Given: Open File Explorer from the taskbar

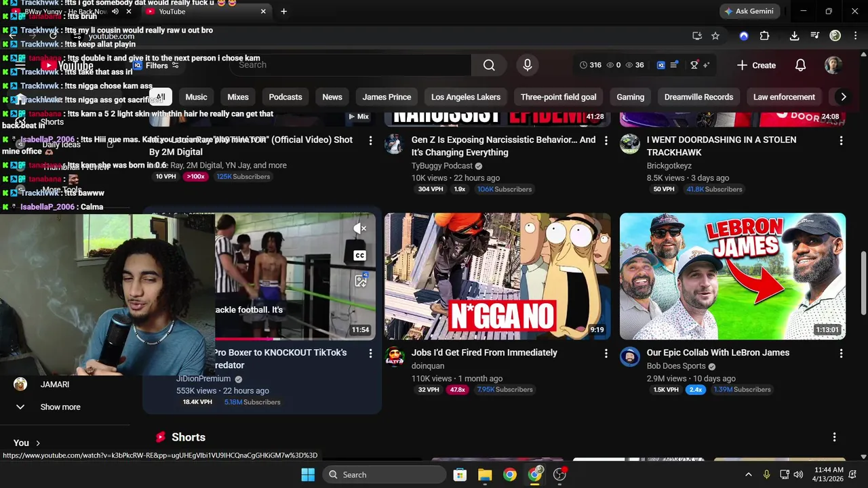Looking at the screenshot, I should point(485,474).
